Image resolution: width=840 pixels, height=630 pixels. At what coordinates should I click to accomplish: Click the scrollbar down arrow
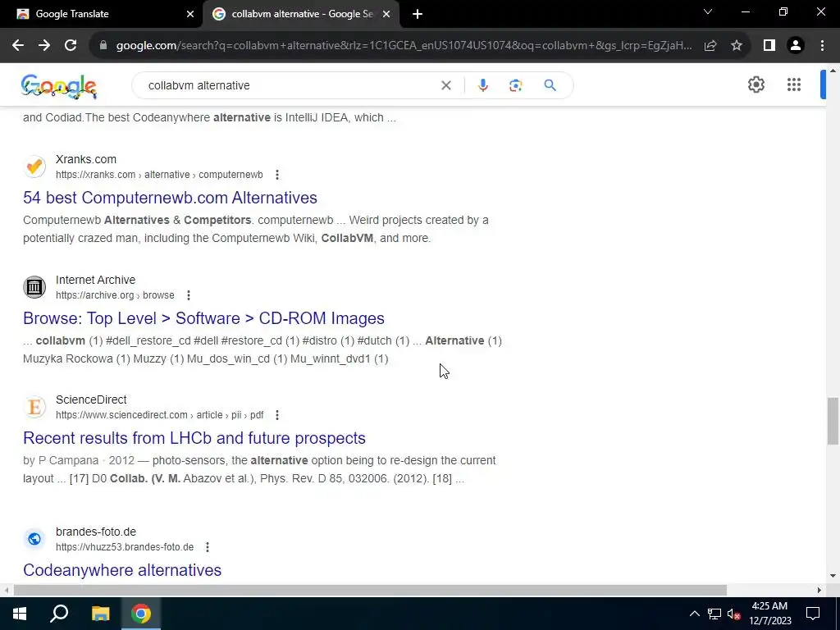[x=833, y=577]
